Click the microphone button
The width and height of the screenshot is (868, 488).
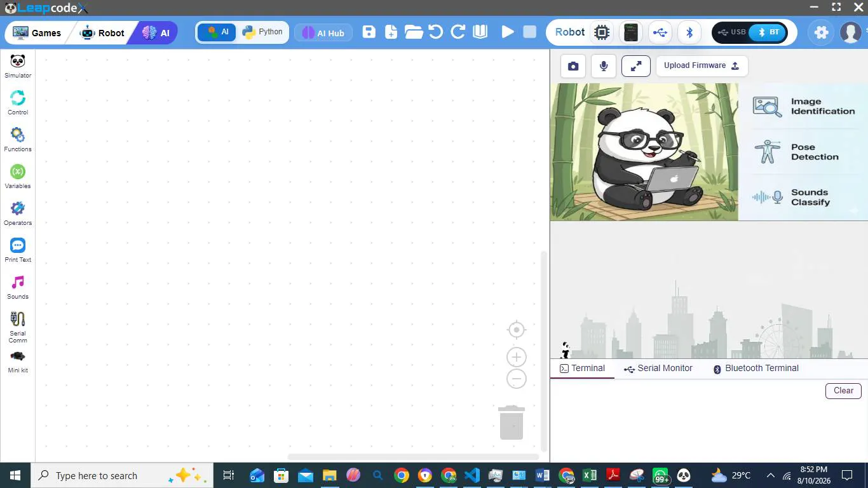(x=604, y=66)
